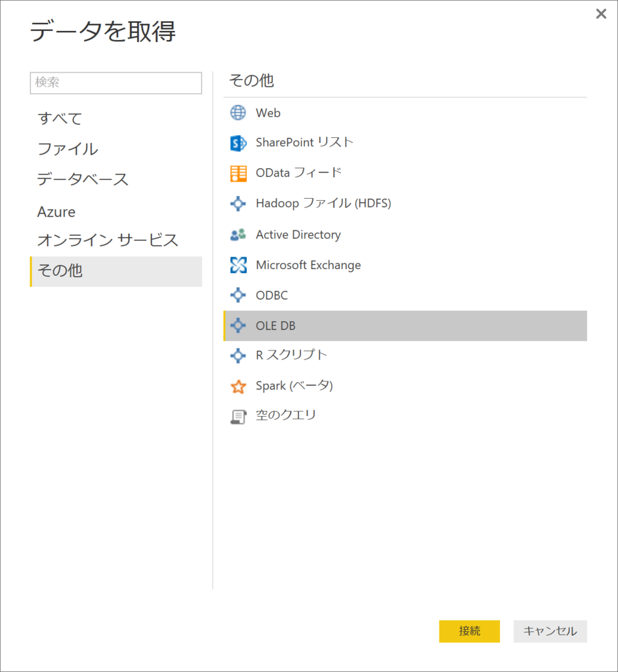The height and width of the screenshot is (672, 618).
Task: Focus the 検索 search box
Action: click(x=115, y=83)
